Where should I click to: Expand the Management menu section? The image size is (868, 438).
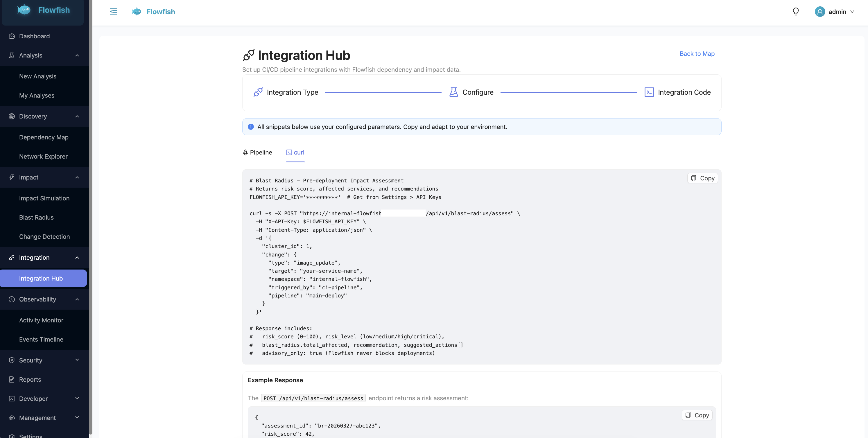tap(77, 417)
